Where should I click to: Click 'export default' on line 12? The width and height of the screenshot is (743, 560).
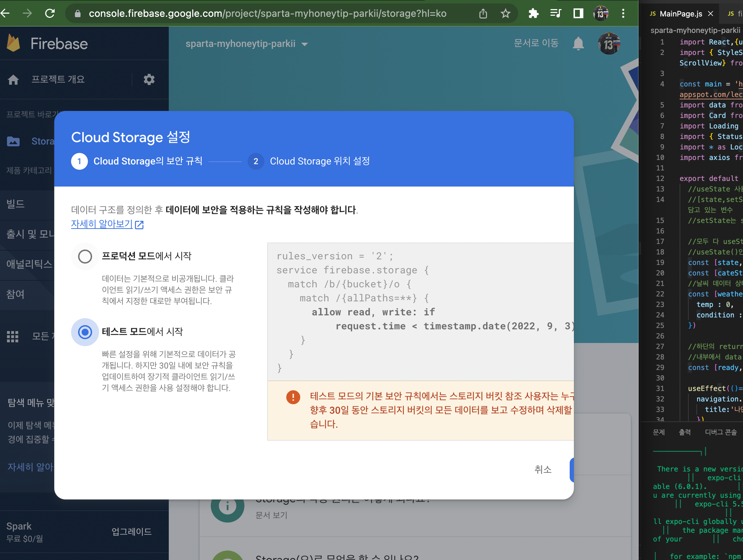(709, 178)
